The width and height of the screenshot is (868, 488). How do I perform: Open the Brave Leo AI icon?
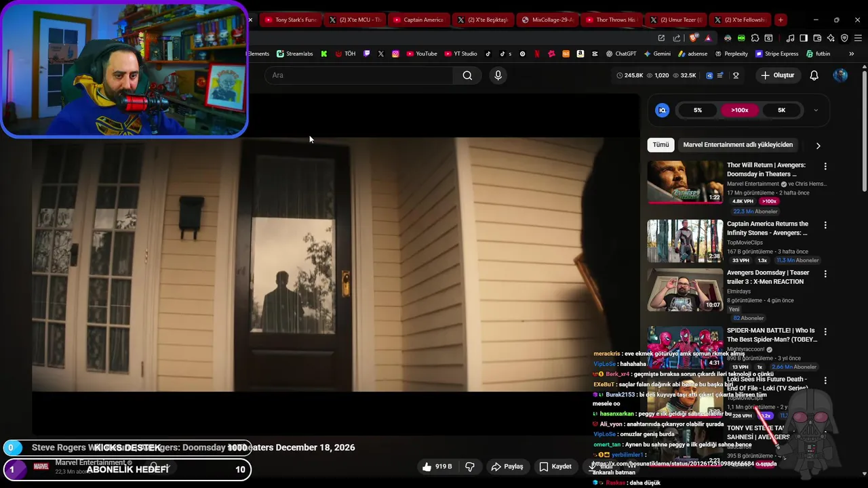tap(831, 38)
